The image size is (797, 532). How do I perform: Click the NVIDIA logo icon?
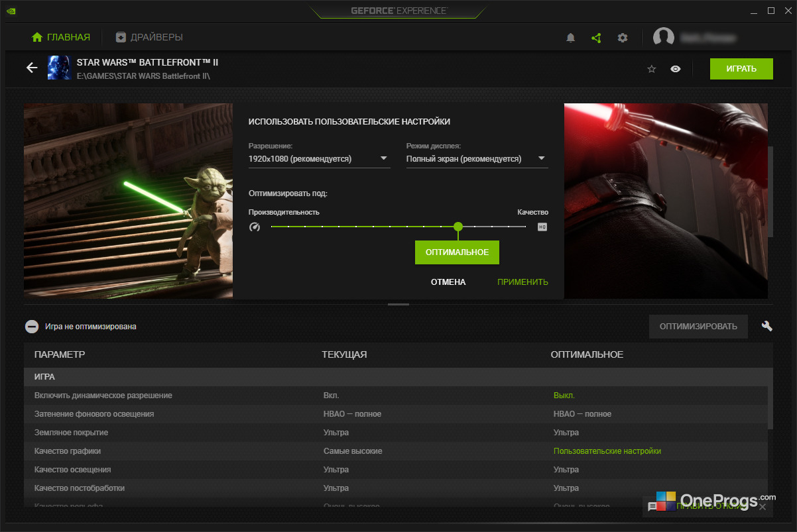[11, 11]
